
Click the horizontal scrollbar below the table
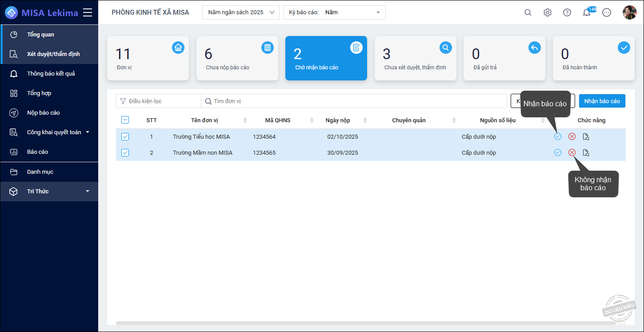(x=365, y=323)
